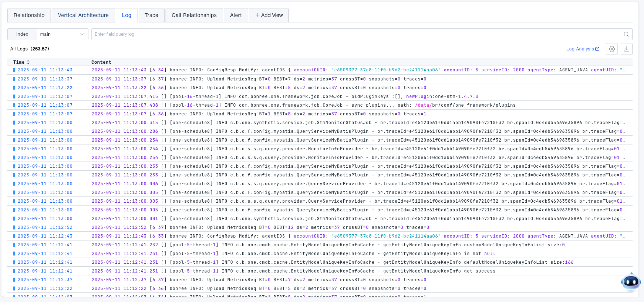Open log settings gear icon

pyautogui.click(x=612, y=49)
